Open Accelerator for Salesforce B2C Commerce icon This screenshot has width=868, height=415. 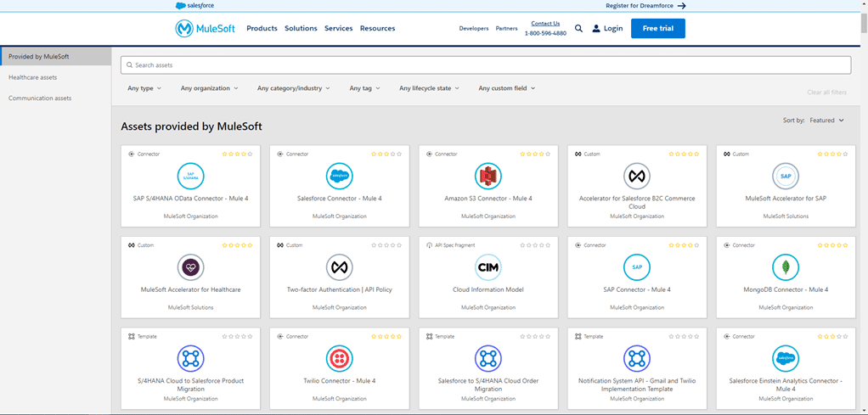pos(637,177)
